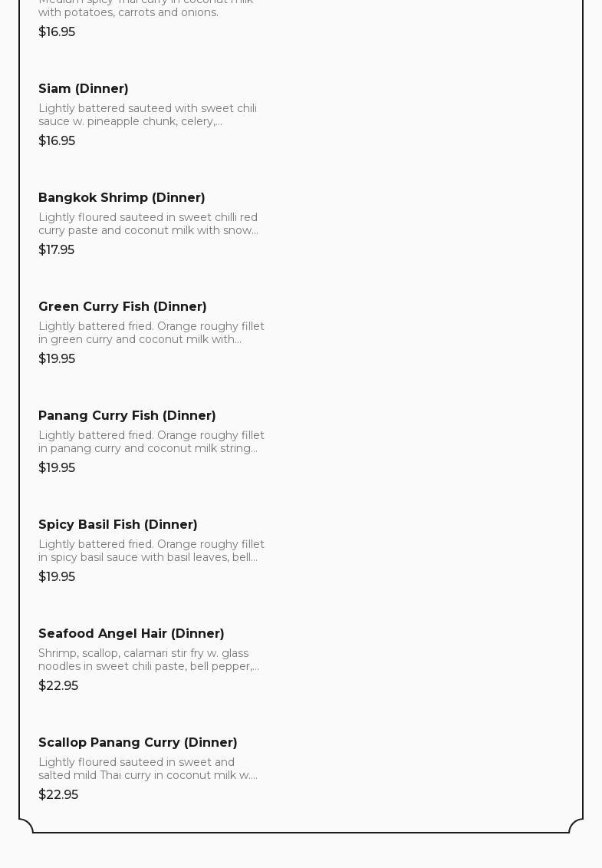
Task: Click description mentioning spicy basil sauce
Action: [151, 551]
